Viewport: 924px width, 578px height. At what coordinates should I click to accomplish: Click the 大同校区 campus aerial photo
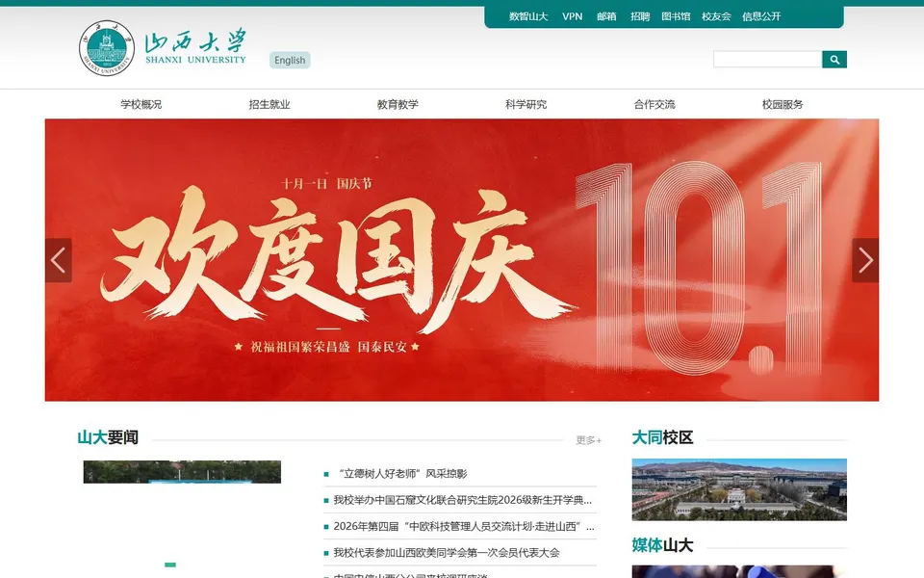pyautogui.click(x=739, y=489)
